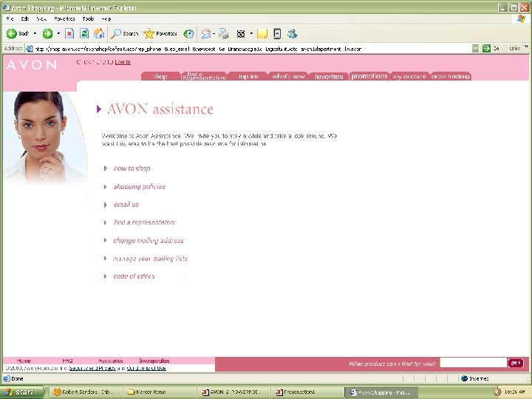The height and width of the screenshot is (399, 532).
Task: Open the shopping policies link
Action: click(140, 186)
